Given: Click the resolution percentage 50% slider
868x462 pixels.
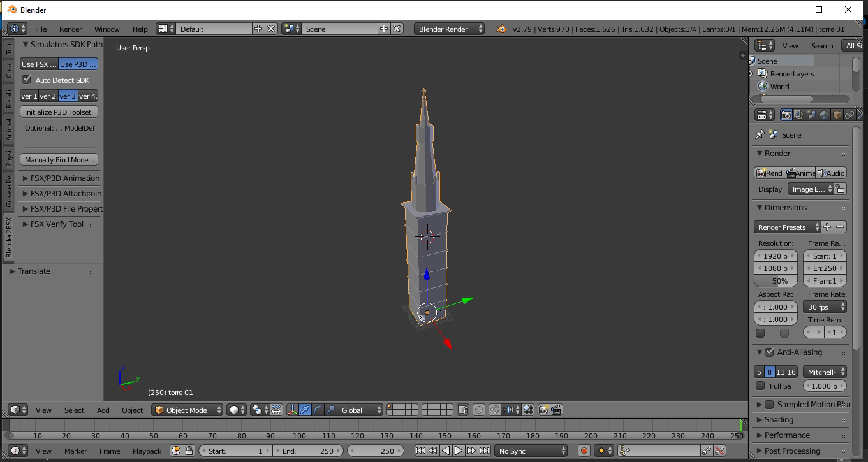Looking at the screenshot, I should coord(776,281).
